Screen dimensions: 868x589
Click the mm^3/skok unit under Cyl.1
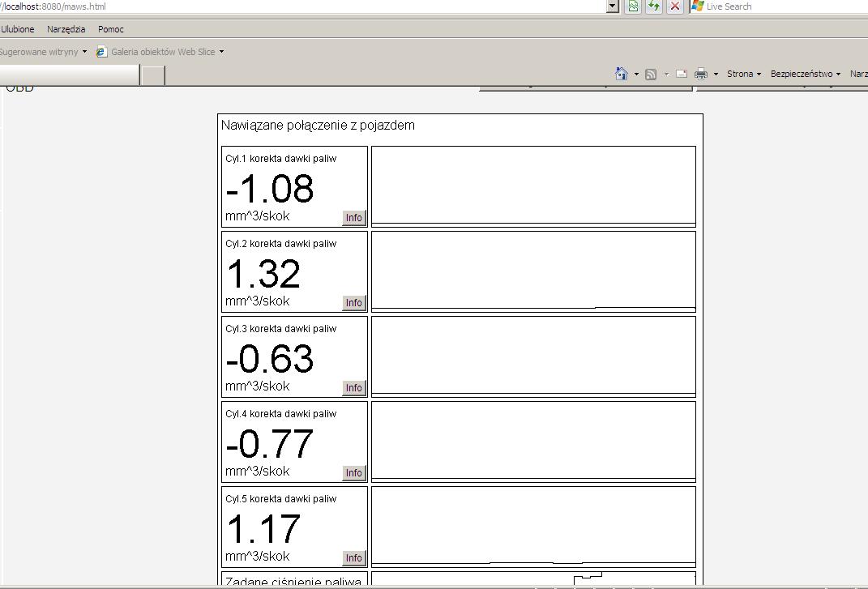point(258,216)
